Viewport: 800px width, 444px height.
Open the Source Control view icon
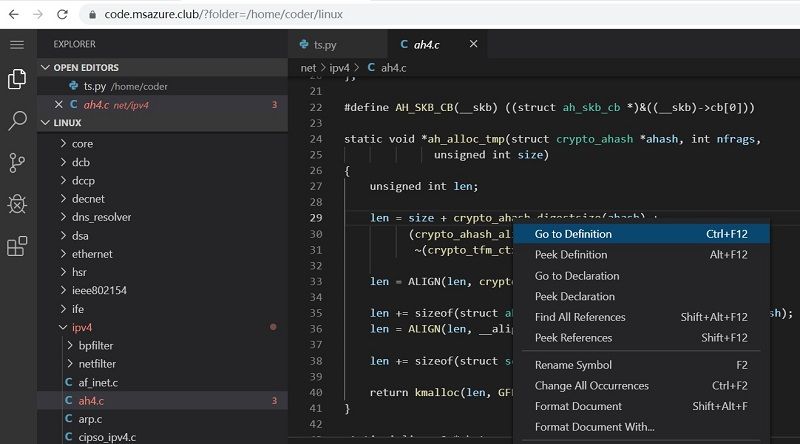click(17, 163)
